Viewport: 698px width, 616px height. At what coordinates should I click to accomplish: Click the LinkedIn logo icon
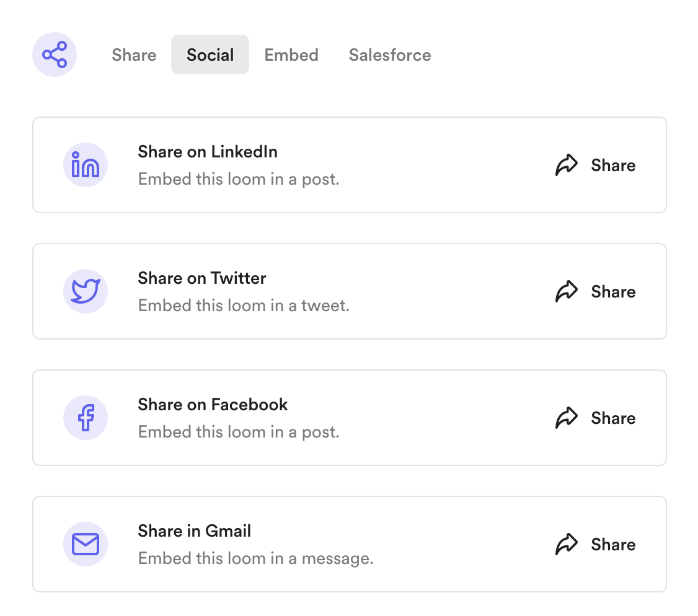[86, 165]
